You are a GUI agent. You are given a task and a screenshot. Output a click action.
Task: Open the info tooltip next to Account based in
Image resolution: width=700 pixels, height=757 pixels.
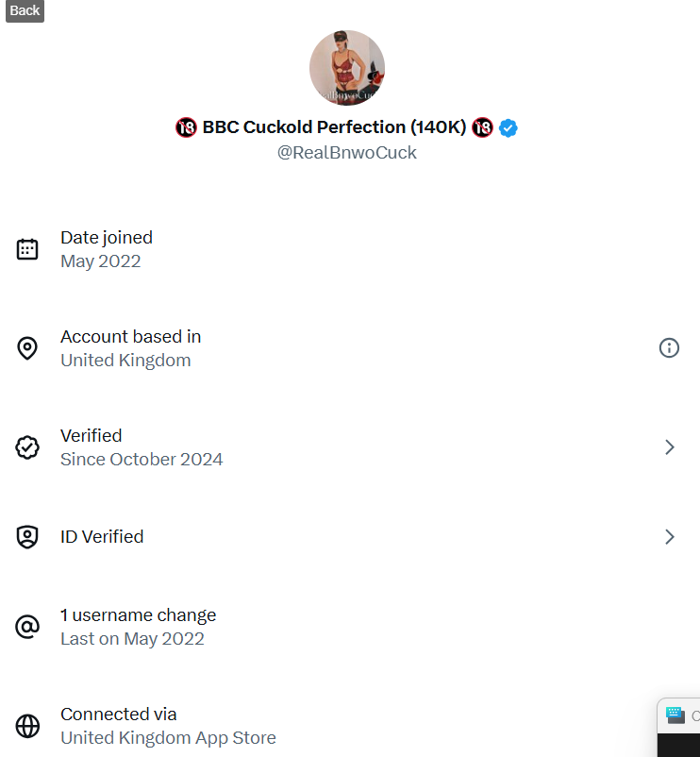click(x=669, y=347)
